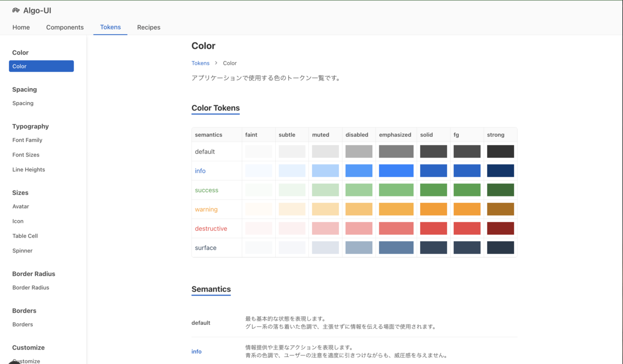Click surface muted swatch

pyautogui.click(x=326, y=247)
